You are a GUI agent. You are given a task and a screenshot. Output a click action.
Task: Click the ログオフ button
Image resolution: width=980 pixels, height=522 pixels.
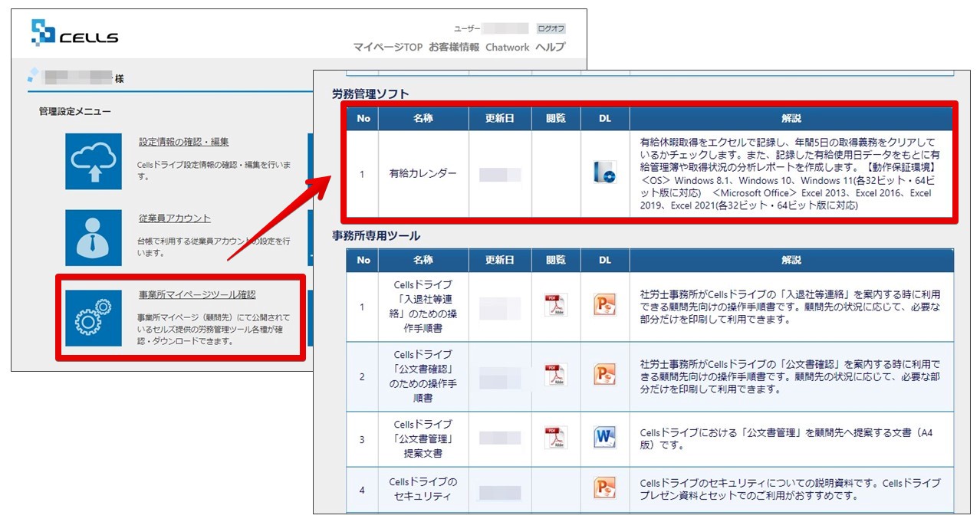point(551,28)
